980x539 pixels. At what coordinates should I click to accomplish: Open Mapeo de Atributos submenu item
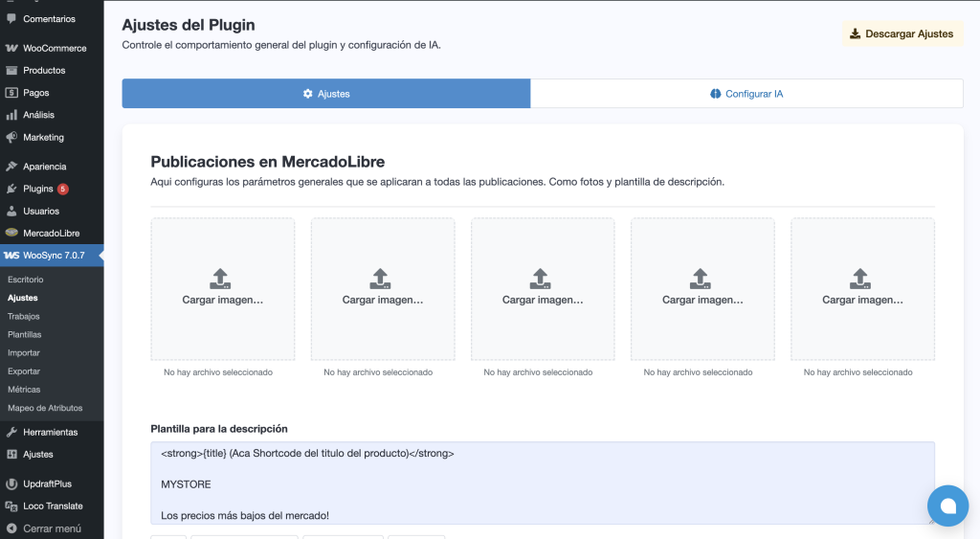(45, 408)
